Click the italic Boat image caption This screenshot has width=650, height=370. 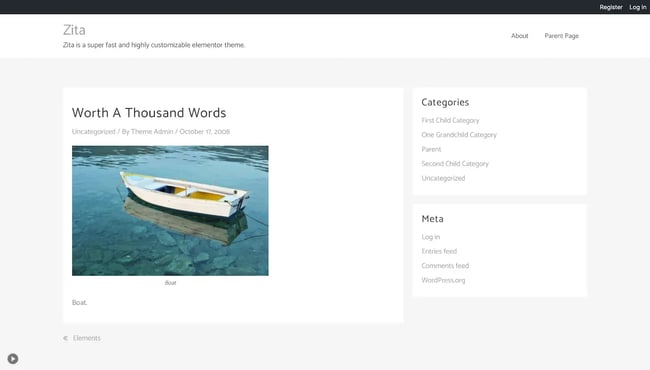tap(170, 283)
